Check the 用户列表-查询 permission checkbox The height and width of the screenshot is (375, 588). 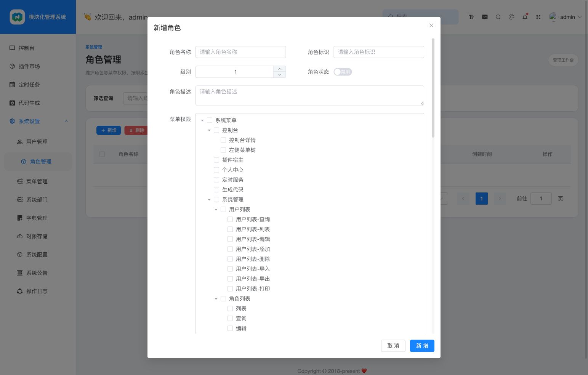230,219
